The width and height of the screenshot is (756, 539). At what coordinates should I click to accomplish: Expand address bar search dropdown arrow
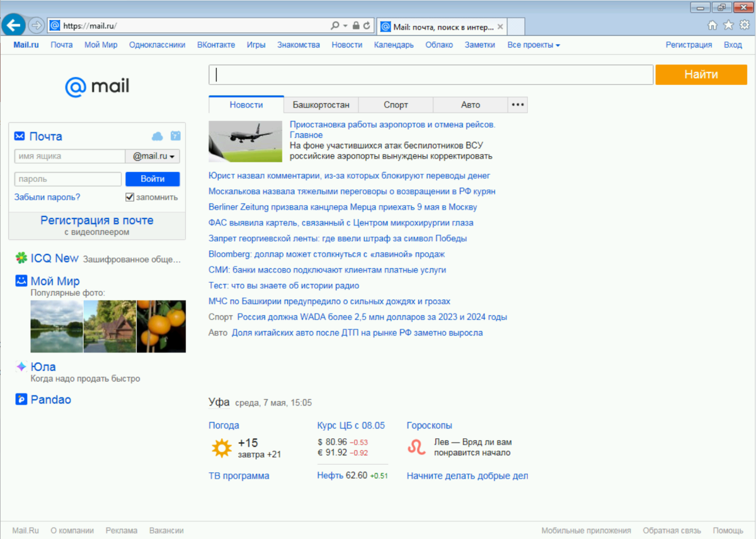click(345, 26)
